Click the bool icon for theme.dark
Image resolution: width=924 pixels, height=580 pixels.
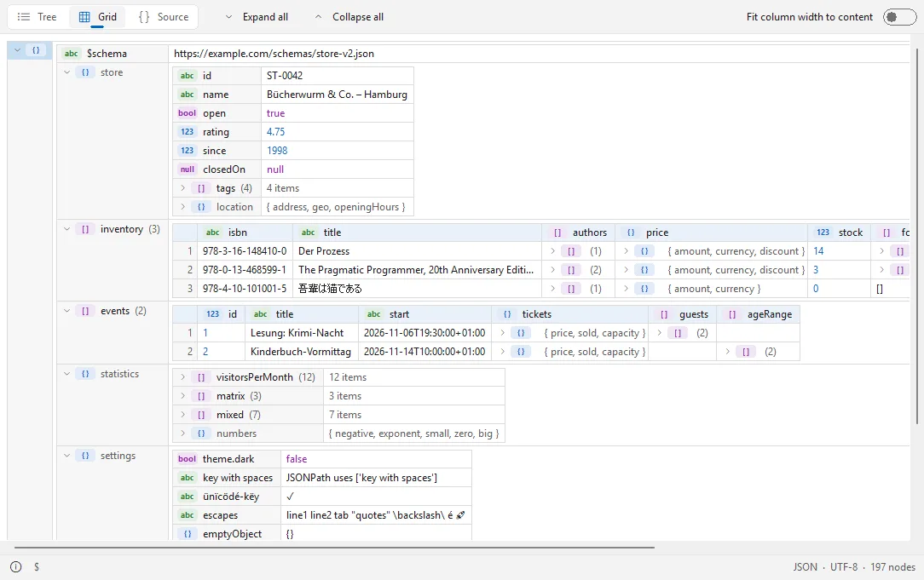[x=188, y=459]
